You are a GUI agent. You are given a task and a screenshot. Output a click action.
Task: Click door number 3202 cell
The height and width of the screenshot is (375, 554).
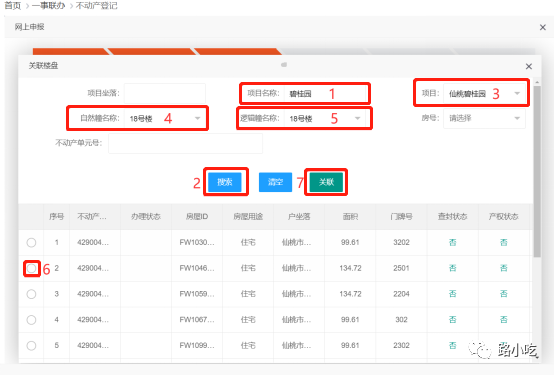coord(401,242)
